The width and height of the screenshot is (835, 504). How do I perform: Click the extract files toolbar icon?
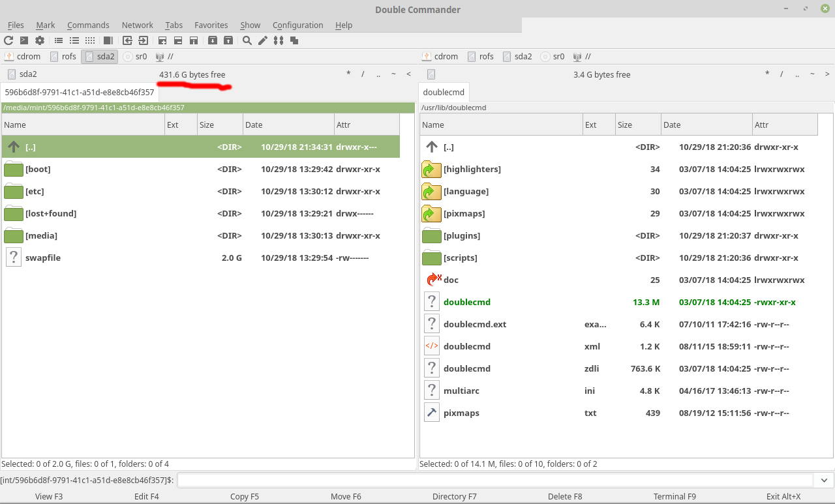tap(228, 40)
